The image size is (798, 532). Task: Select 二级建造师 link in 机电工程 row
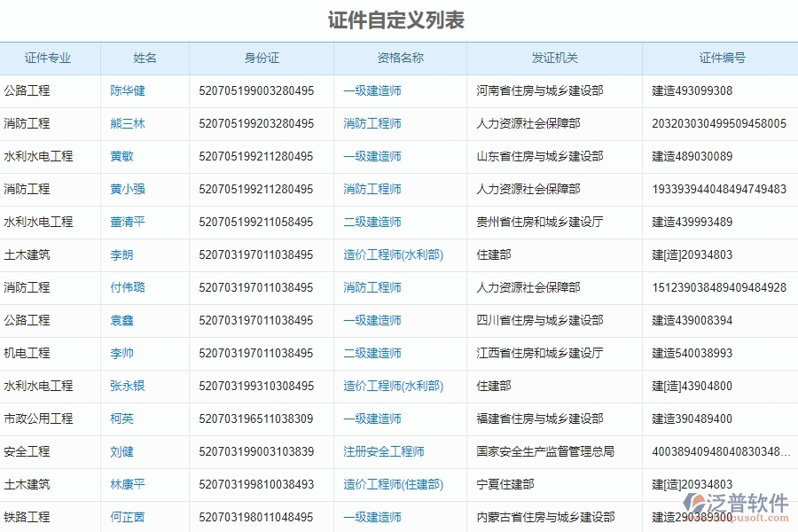(x=372, y=353)
